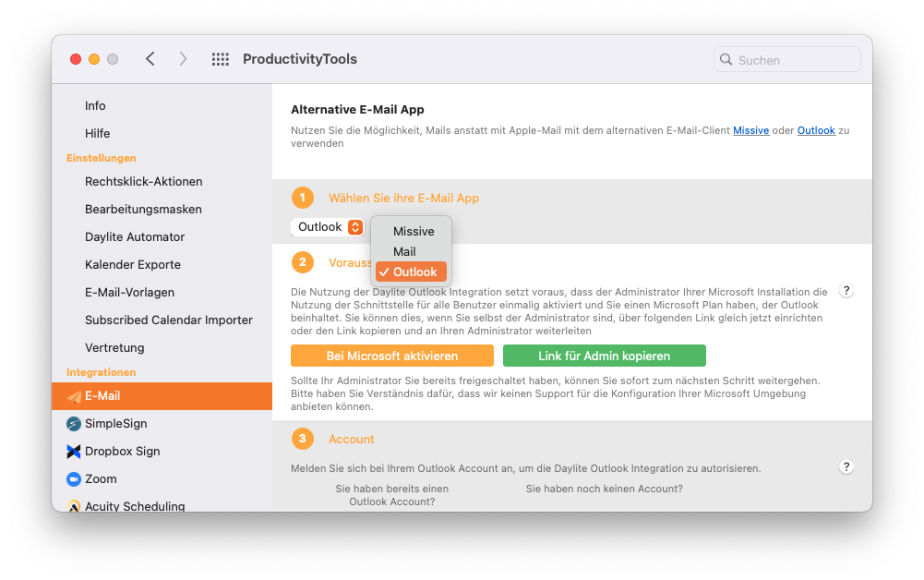This screenshot has width=924, height=580.
Task: Go back with the left chevron
Action: tap(150, 59)
